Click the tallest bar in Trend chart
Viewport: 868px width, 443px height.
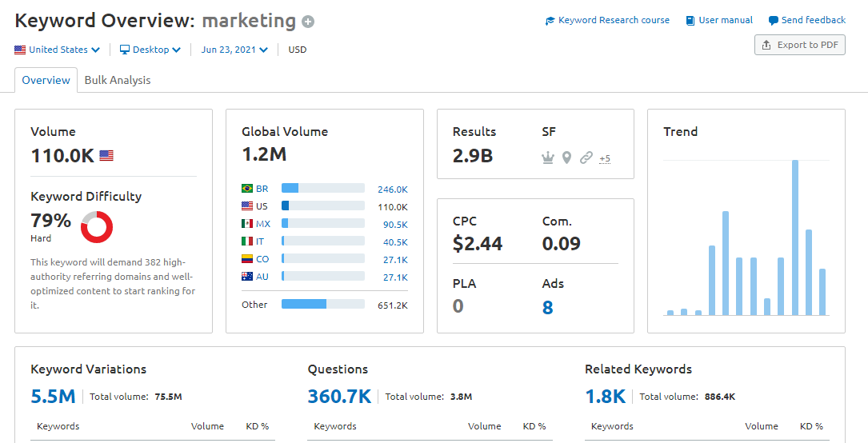point(795,237)
